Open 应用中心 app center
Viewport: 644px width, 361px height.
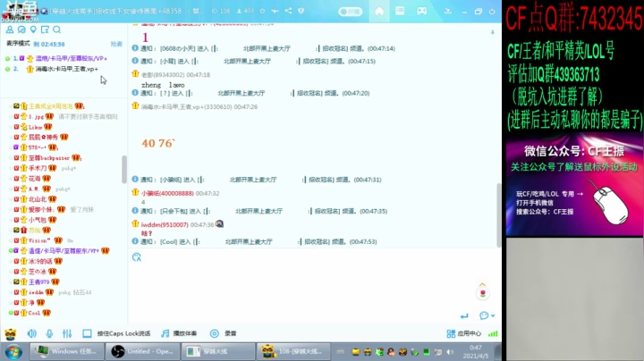tap(463, 333)
